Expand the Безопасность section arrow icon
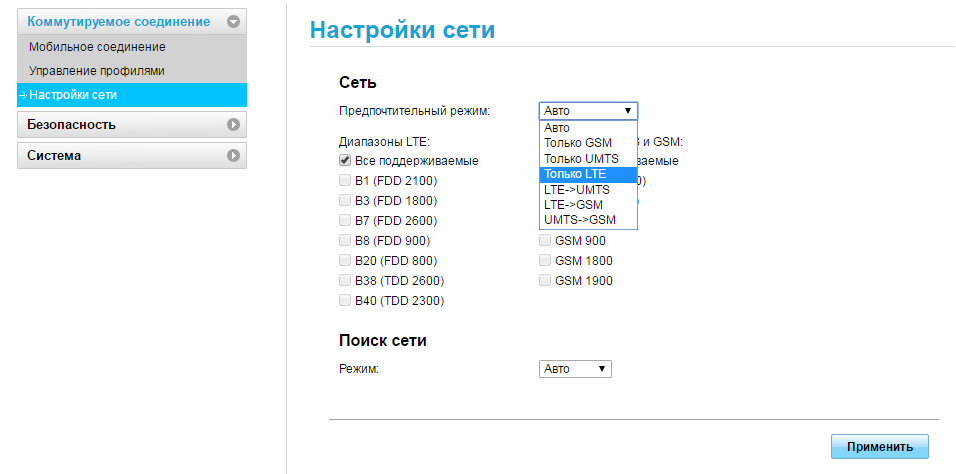Screen dimensions: 956x474 point(233,125)
